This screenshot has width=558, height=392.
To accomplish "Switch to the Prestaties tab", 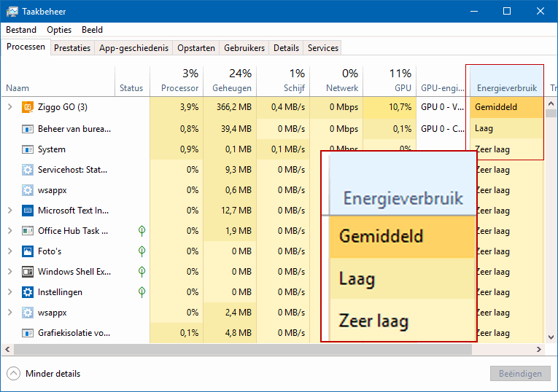I will pos(72,48).
